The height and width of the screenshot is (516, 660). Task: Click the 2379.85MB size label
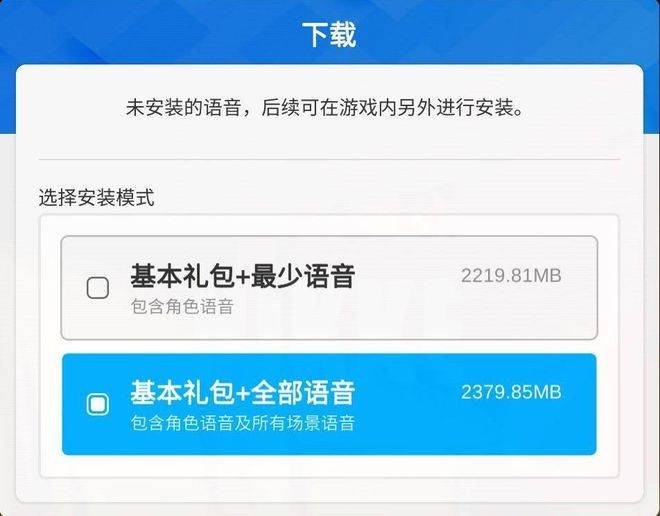coord(511,392)
